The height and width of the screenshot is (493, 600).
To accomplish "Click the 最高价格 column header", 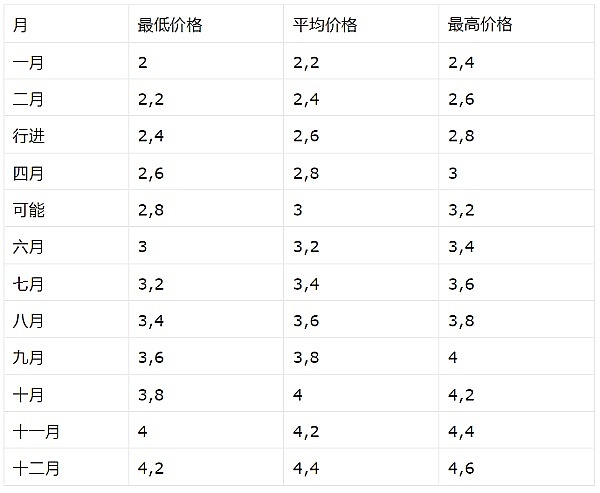I will click(480, 25).
